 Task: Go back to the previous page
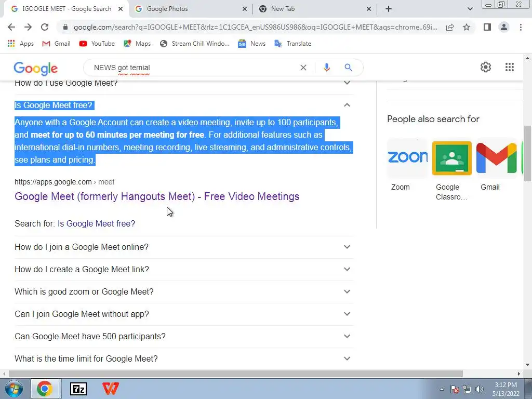click(x=11, y=27)
